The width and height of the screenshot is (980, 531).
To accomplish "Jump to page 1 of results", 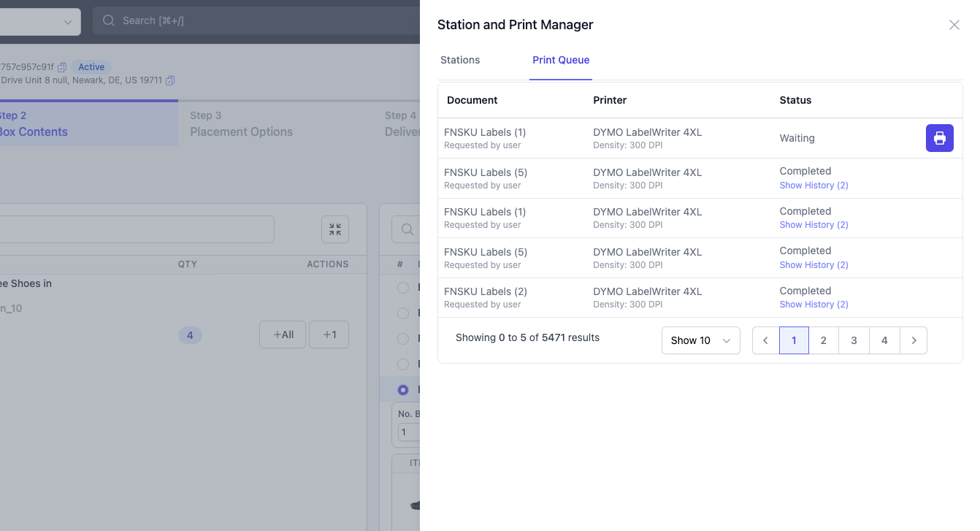I will (794, 340).
